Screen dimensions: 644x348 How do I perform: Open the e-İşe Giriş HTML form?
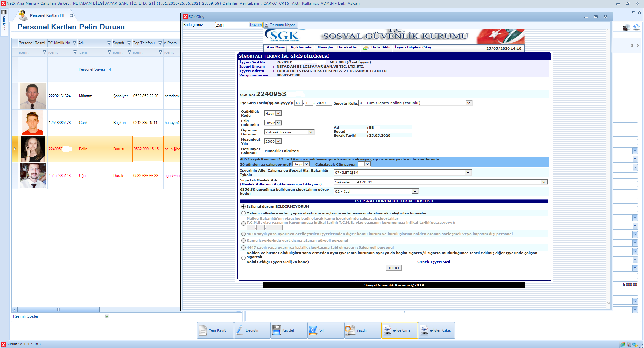399,330
